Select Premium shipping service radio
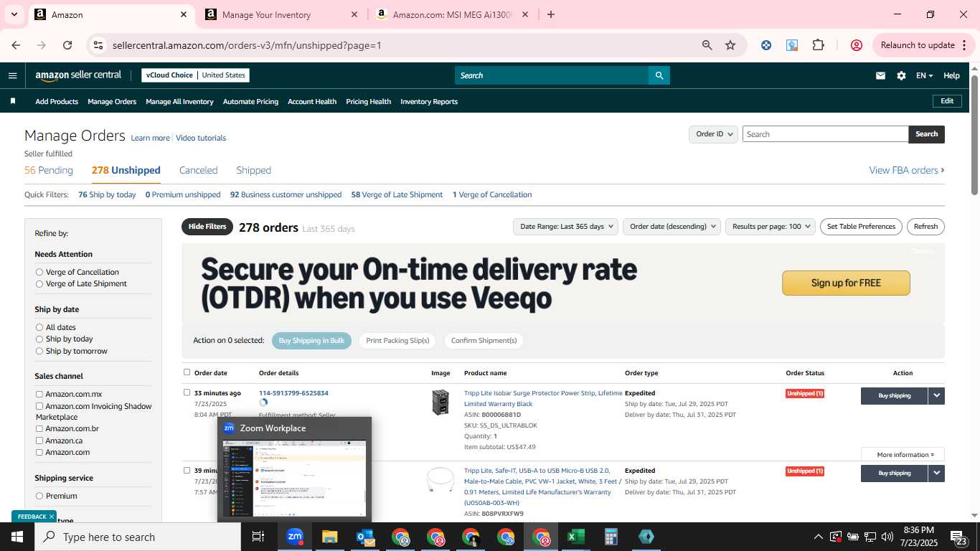The width and height of the screenshot is (980, 551). [39, 496]
